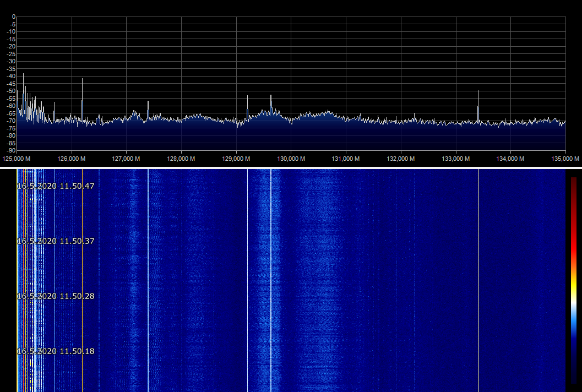Click the -90 dB level label

(10, 150)
